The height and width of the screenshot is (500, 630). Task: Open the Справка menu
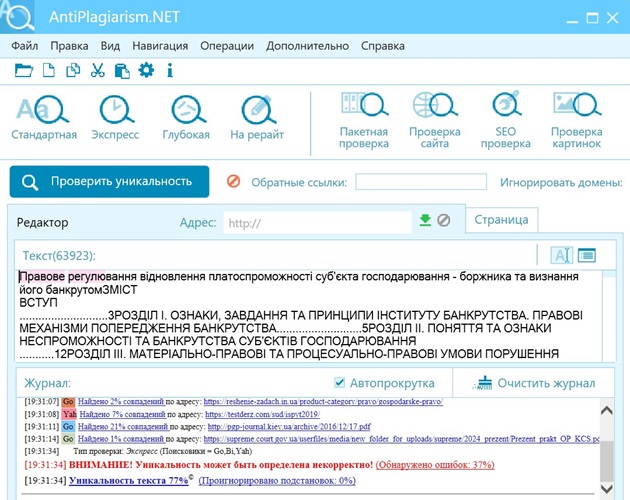coord(382,46)
